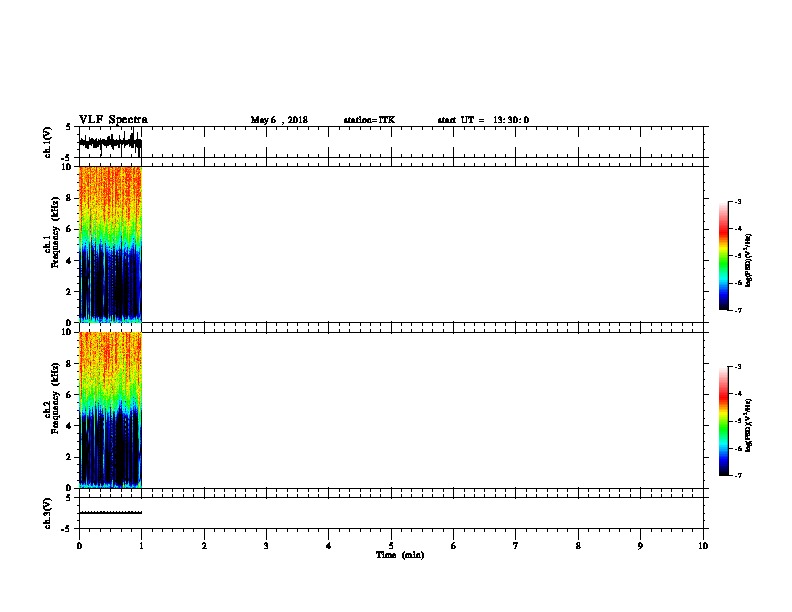Click the 'VLF Spectra' plot title
Viewport: 792px width, 612px height.
pyautogui.click(x=113, y=120)
